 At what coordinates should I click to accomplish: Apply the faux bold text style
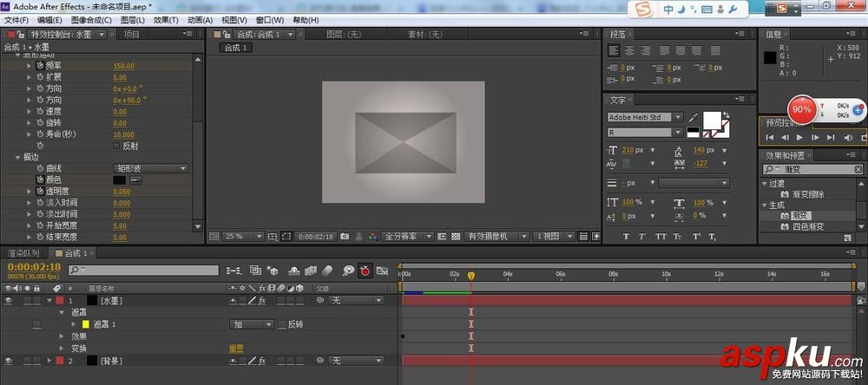[x=626, y=237]
